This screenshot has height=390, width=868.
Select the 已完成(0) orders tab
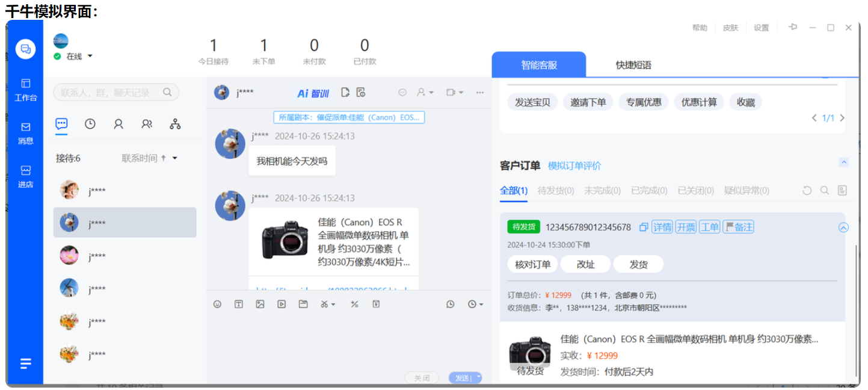[649, 191]
